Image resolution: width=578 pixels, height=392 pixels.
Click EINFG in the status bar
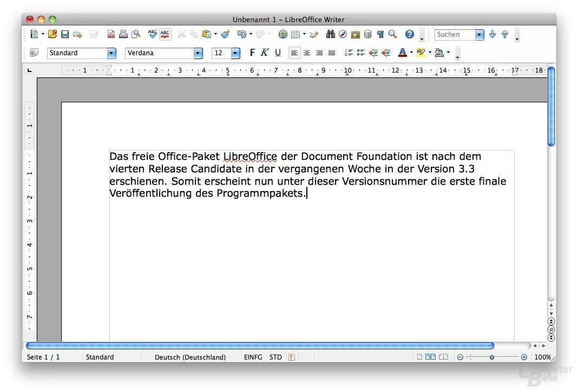[253, 357]
